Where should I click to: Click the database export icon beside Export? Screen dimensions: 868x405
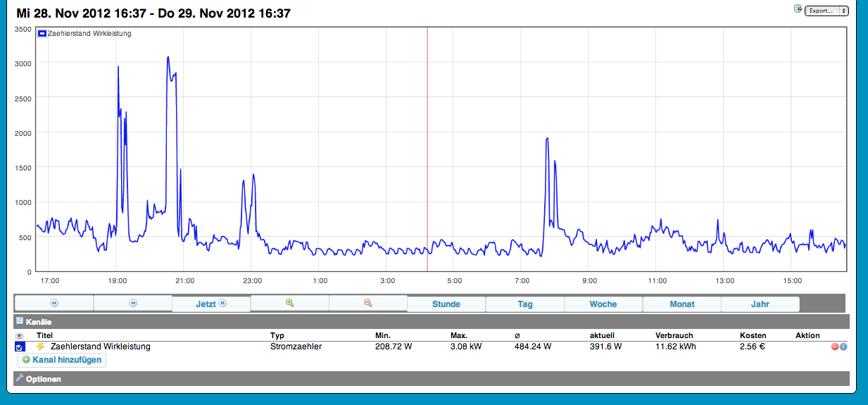coord(798,9)
